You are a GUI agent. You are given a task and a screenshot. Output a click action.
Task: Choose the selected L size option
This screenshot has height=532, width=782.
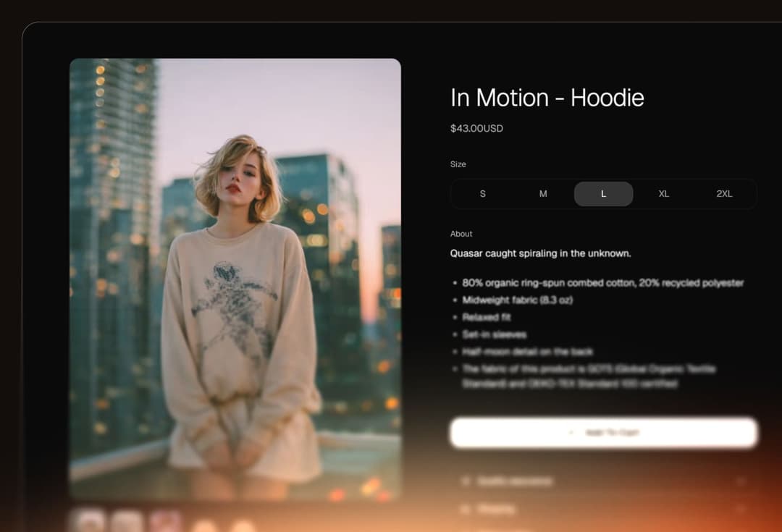603,194
